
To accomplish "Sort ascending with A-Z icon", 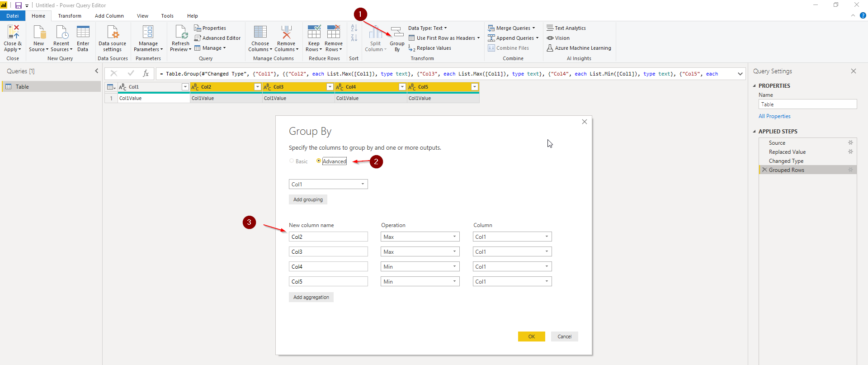I will pos(354,28).
